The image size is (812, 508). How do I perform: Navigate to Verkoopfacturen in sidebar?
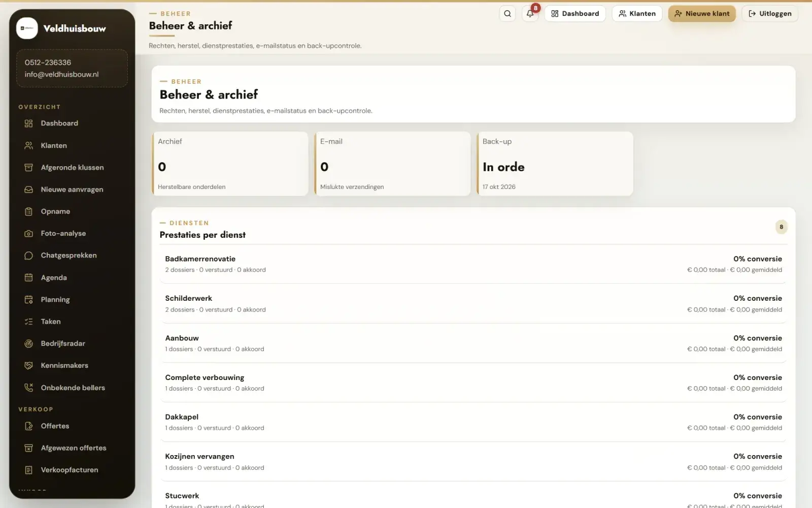pos(72,470)
